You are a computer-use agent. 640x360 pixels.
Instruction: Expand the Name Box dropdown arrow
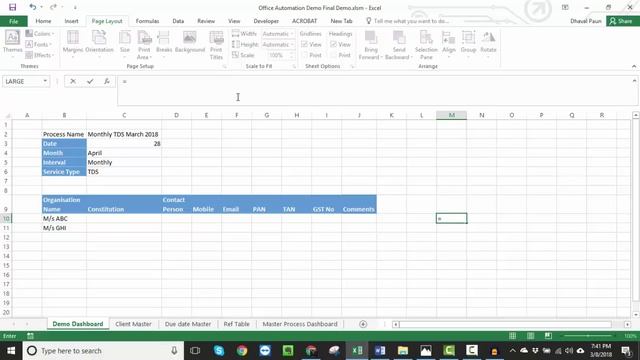(x=45, y=81)
